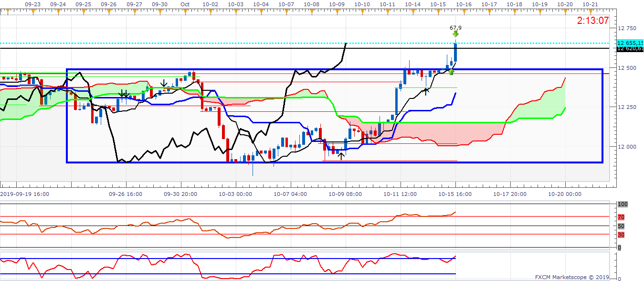The width and height of the screenshot is (644, 281).
Task: Click the latest tall blue candle at 10-15 16:00
Action: [456, 52]
